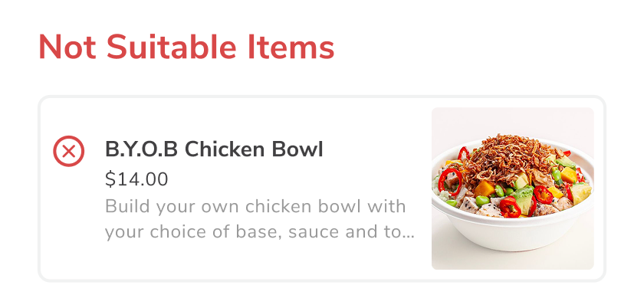This screenshot has height=308, width=644.
Task: Select the $14.00 price label
Action: coord(136,179)
